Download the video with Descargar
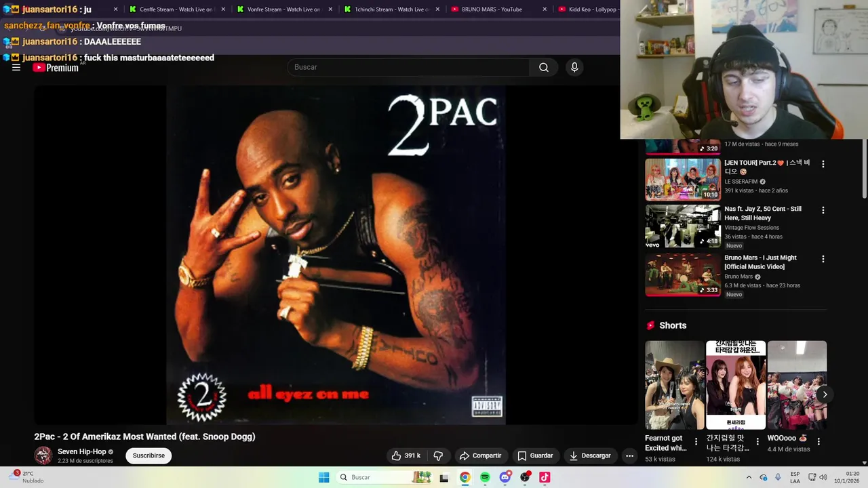Viewport: 868px width, 488px height. tap(590, 455)
